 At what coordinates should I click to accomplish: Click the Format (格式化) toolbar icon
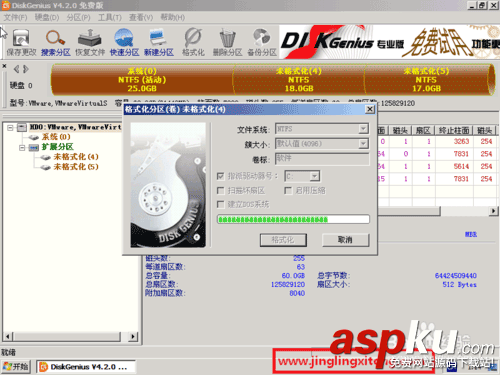click(x=193, y=42)
